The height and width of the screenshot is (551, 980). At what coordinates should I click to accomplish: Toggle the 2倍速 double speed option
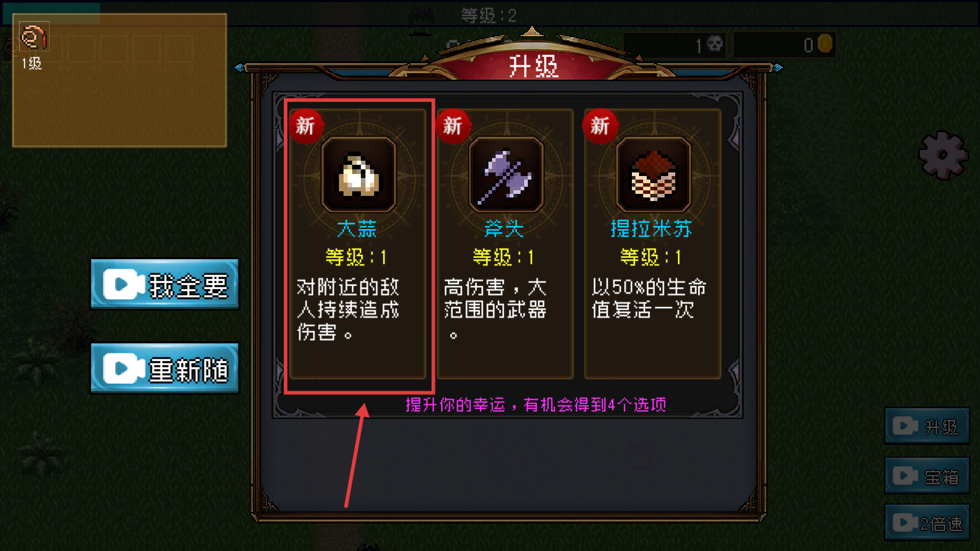pos(926,522)
